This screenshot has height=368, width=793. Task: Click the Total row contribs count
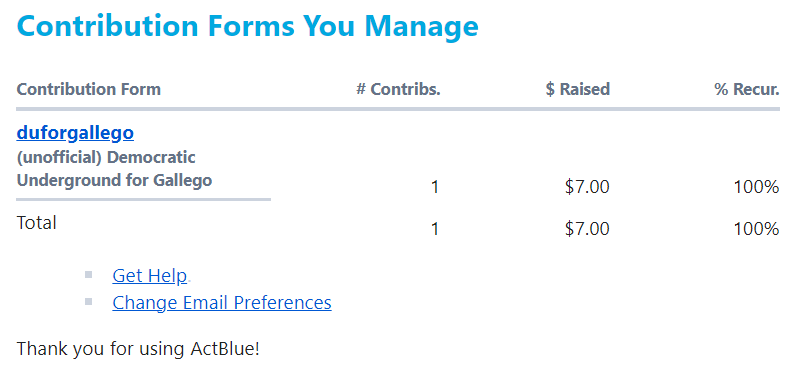434,229
